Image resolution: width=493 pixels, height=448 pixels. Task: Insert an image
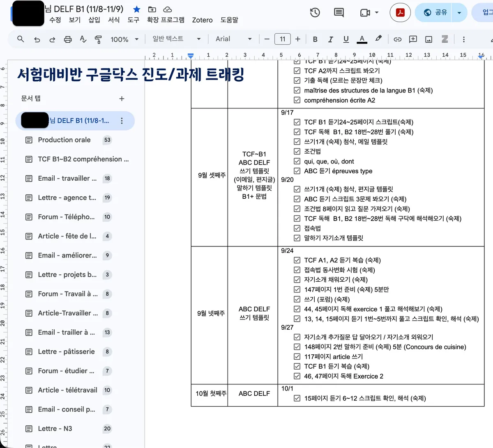428,39
